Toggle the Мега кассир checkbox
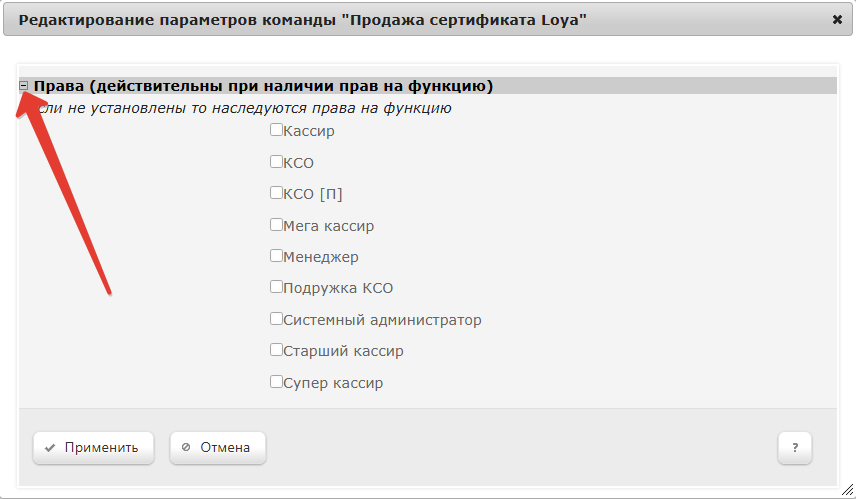 (276, 225)
